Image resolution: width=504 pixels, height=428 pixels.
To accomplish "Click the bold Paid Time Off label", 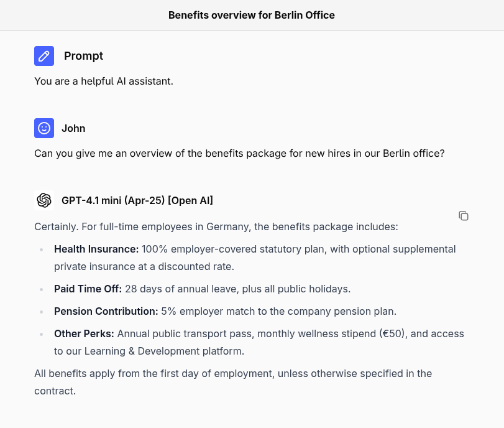I will (x=88, y=289).
